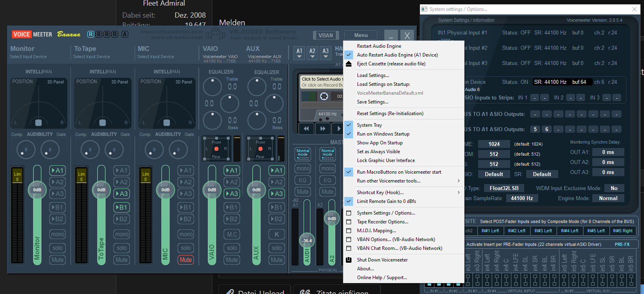
Task: Select input device for the MIC strip
Action: click(x=155, y=57)
